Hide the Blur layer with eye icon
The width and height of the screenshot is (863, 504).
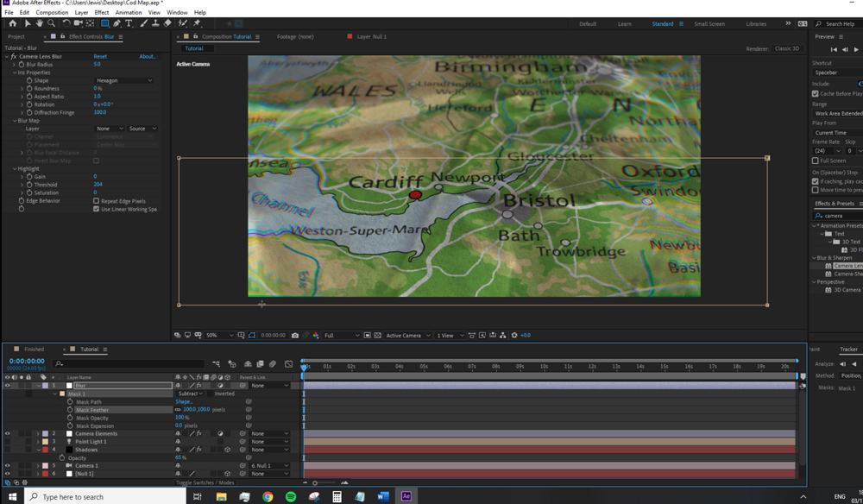click(x=7, y=386)
